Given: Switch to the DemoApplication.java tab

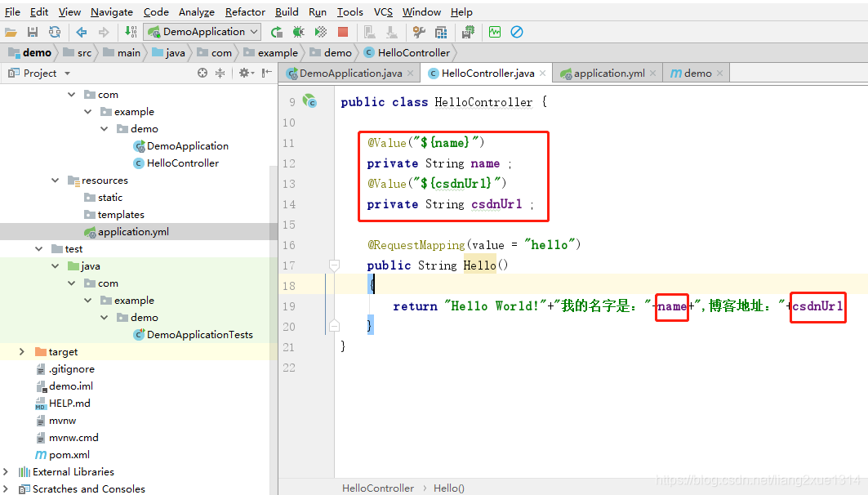Looking at the screenshot, I should (x=350, y=73).
